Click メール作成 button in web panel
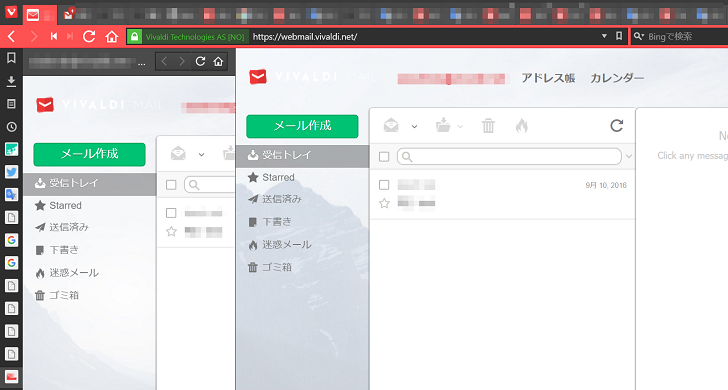 click(x=90, y=154)
